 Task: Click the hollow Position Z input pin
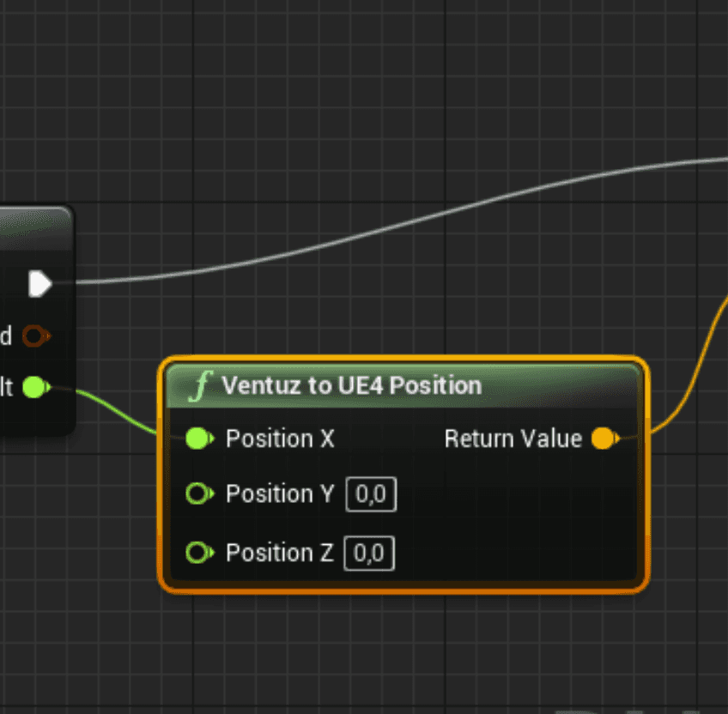[198, 554]
